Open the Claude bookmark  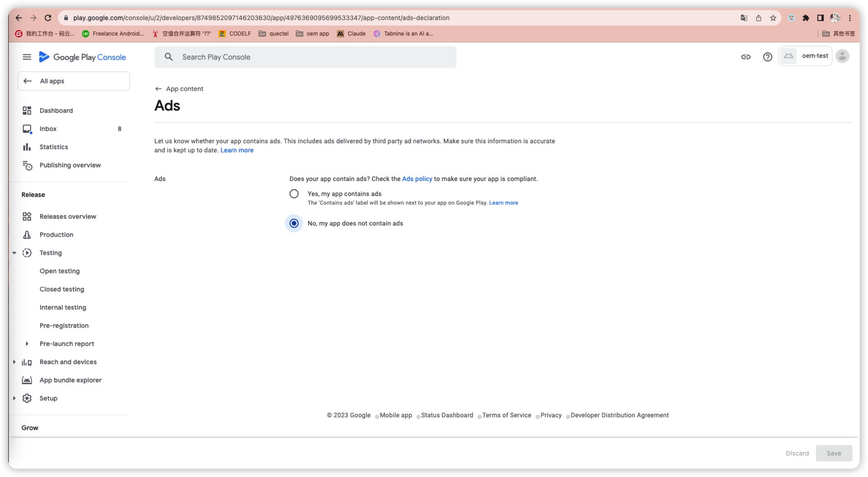click(351, 34)
